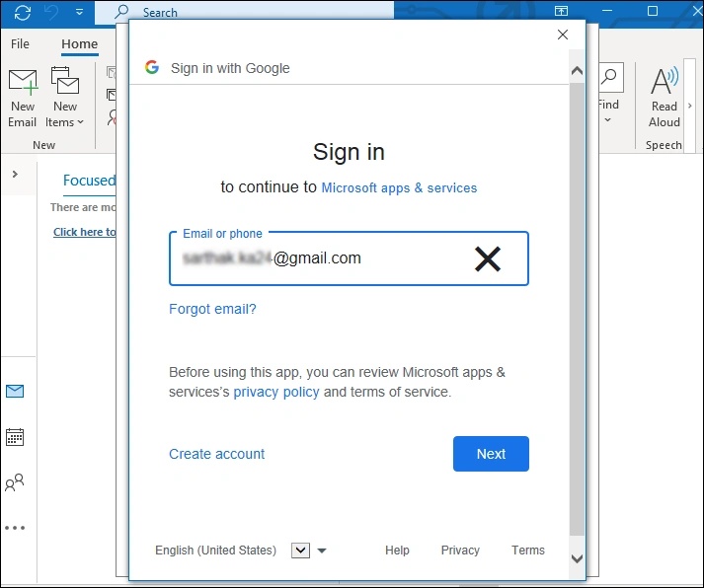Image resolution: width=704 pixels, height=588 pixels.
Task: Expand the folder pane chevron
Action: pos(15,174)
